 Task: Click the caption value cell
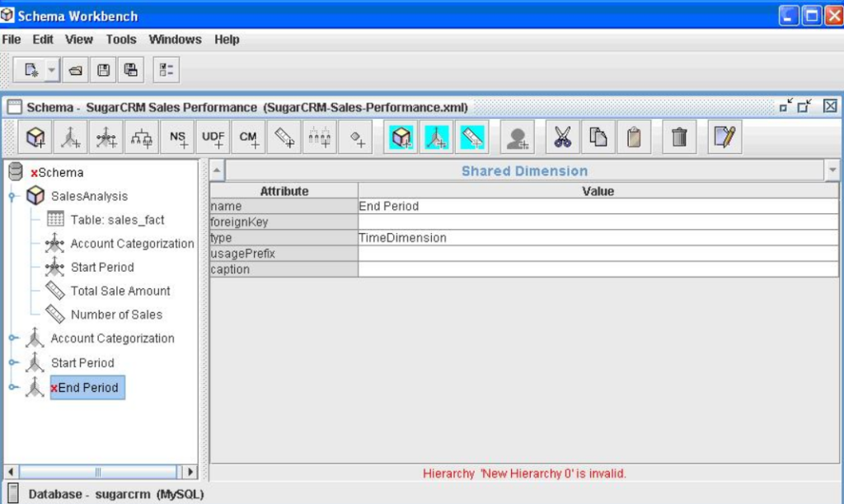tap(598, 269)
